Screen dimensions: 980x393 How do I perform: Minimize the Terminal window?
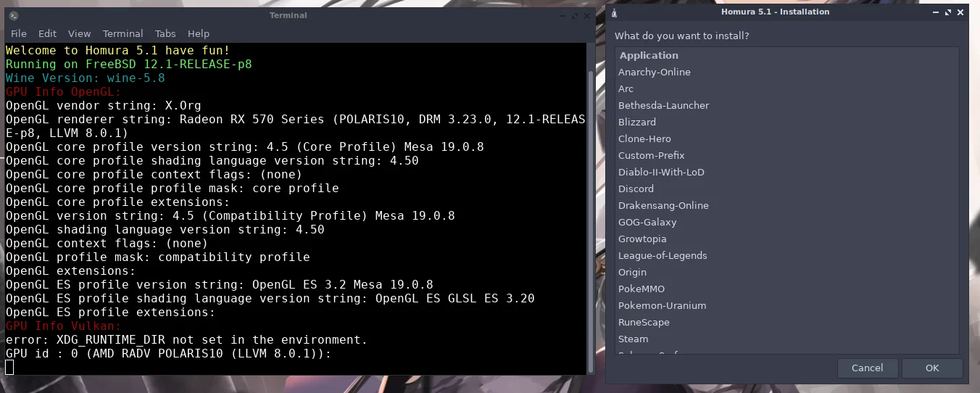pyautogui.click(x=562, y=15)
